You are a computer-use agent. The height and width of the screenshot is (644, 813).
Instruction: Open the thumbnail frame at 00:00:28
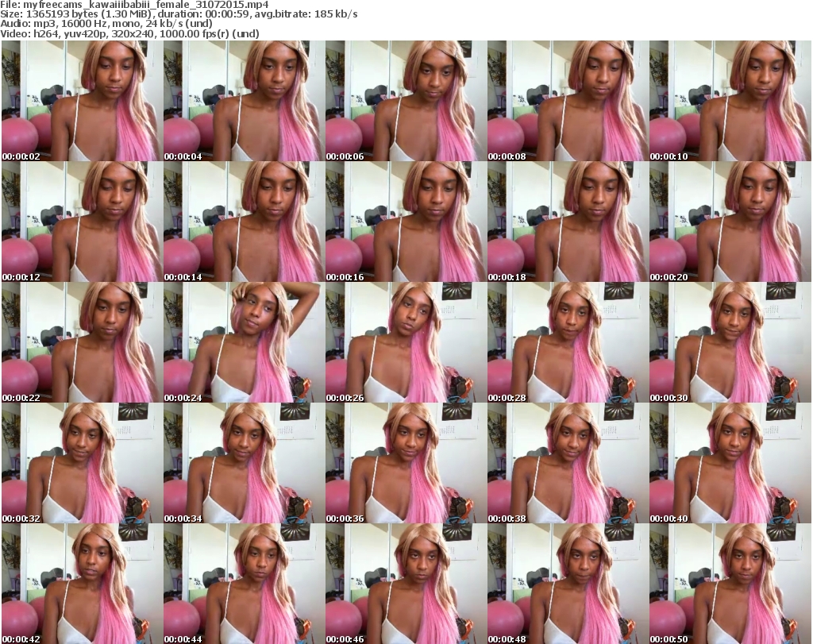point(567,343)
